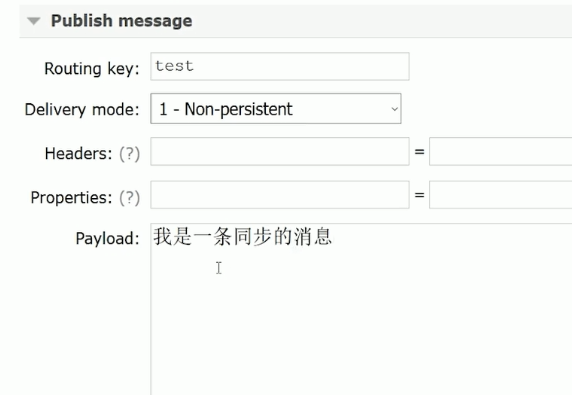Open the Headers (?) help tooltip

130,154
